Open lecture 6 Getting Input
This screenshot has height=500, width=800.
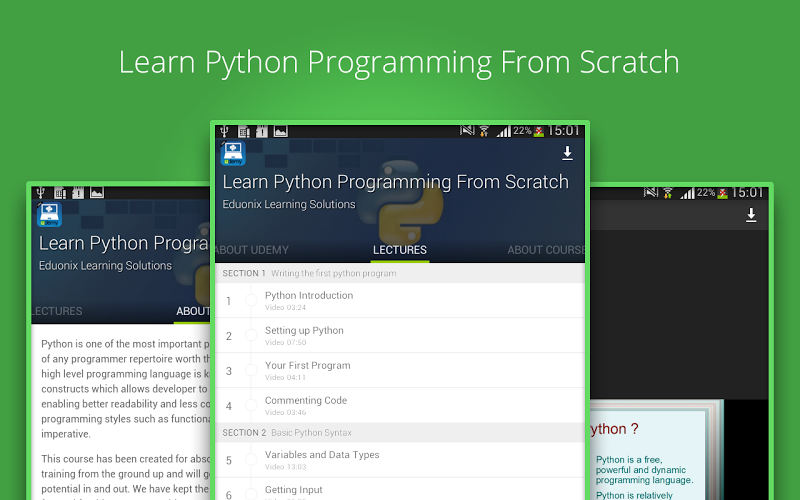tap(400, 489)
